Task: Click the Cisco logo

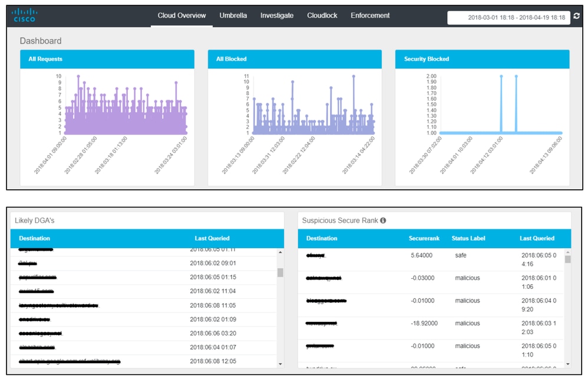Action: coord(24,15)
